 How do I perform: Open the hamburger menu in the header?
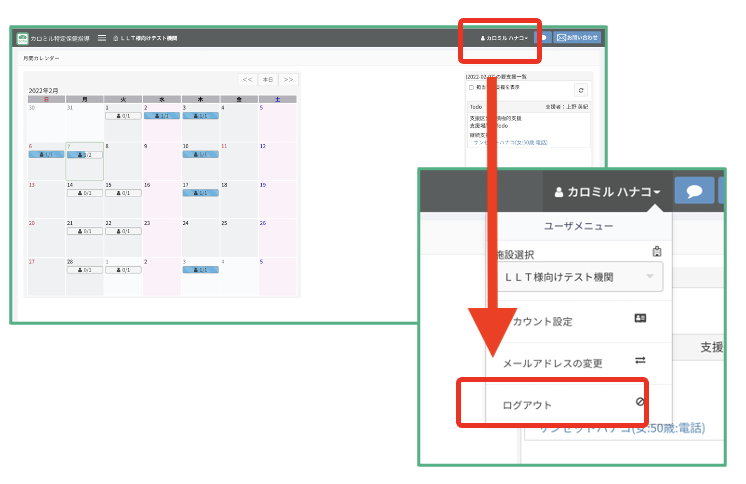pyautogui.click(x=102, y=38)
